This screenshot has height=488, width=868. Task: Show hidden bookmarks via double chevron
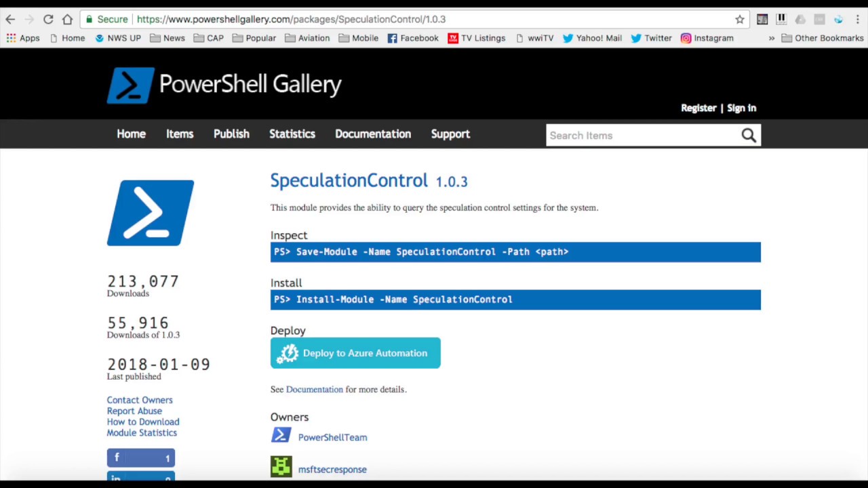click(771, 38)
